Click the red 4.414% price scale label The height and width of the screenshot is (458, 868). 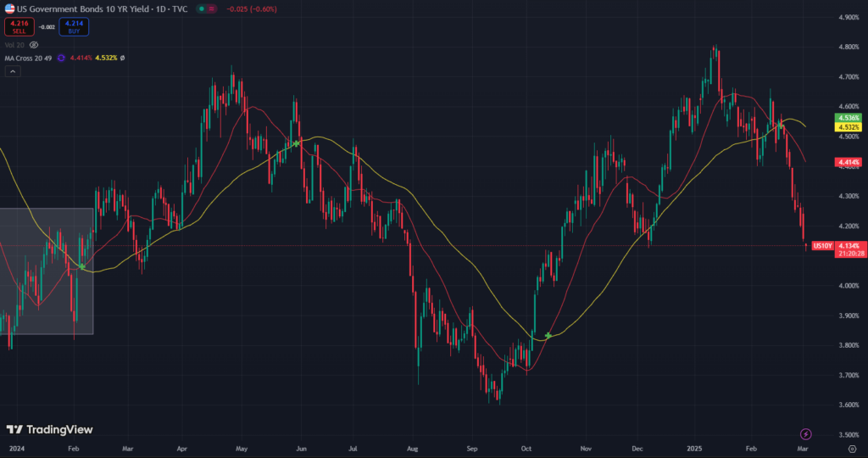click(848, 162)
